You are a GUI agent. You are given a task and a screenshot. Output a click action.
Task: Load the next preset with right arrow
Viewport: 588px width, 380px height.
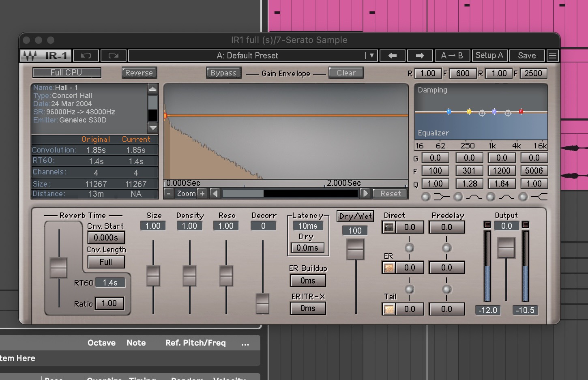pyautogui.click(x=420, y=56)
